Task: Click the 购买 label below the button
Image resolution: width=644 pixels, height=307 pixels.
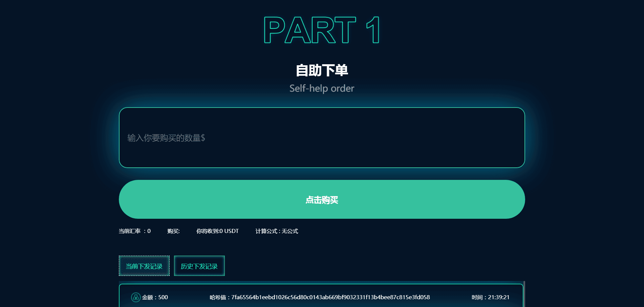Action: tap(173, 231)
